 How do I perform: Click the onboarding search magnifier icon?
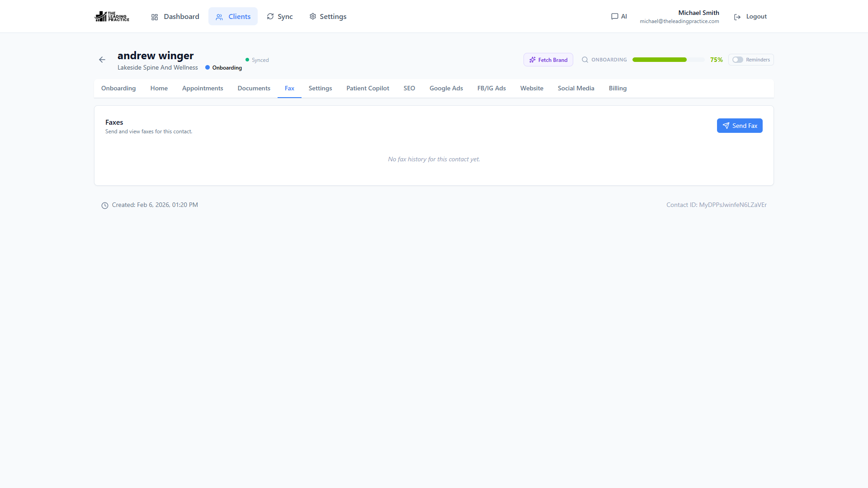click(x=585, y=60)
